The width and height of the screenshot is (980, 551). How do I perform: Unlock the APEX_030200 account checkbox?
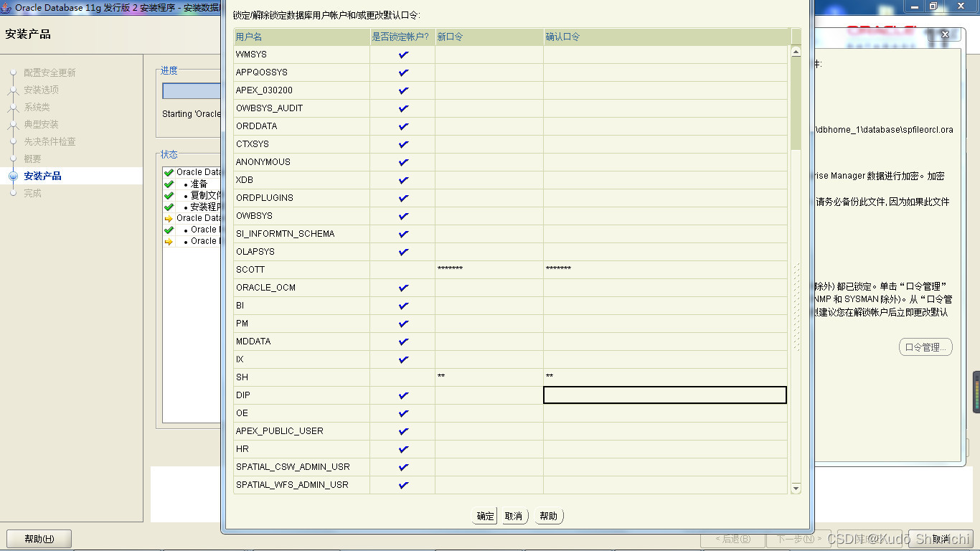click(403, 90)
